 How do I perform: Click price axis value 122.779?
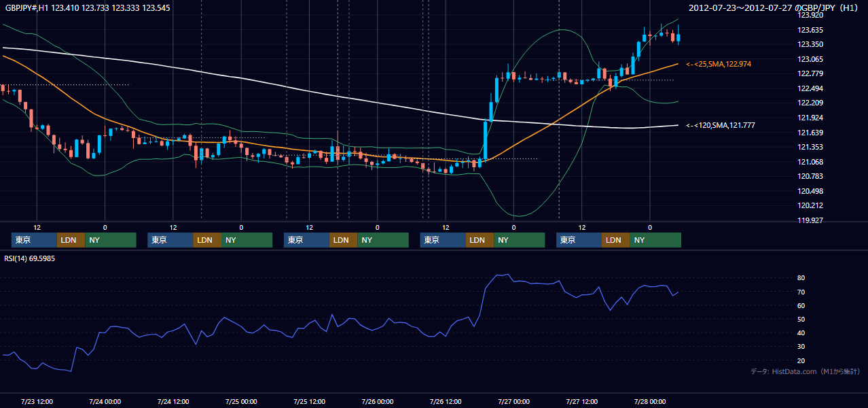[811, 73]
